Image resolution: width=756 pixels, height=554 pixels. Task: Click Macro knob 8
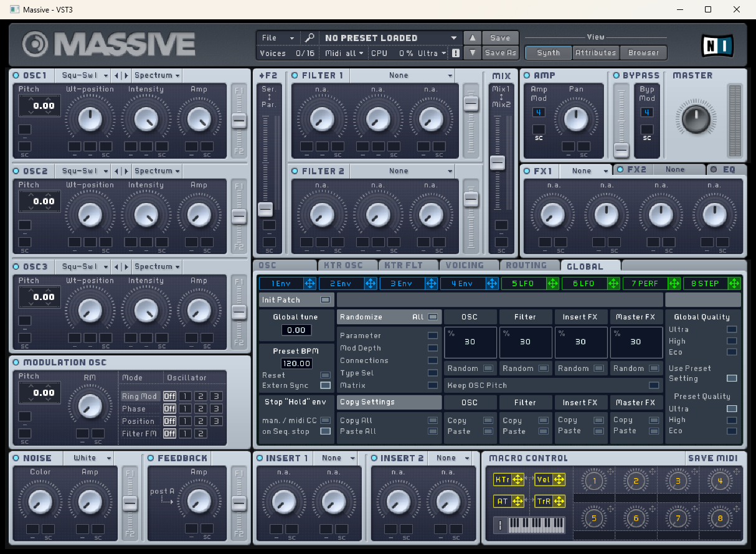pyautogui.click(x=720, y=518)
